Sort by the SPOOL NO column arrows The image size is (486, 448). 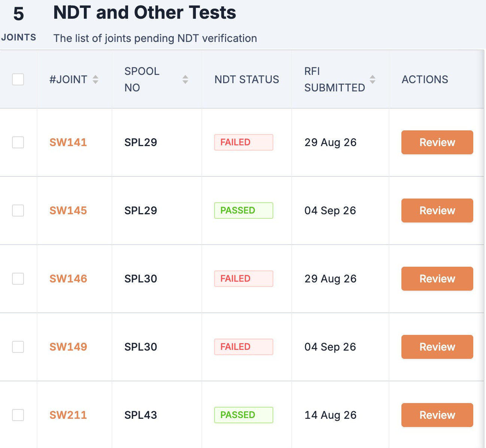(x=185, y=79)
